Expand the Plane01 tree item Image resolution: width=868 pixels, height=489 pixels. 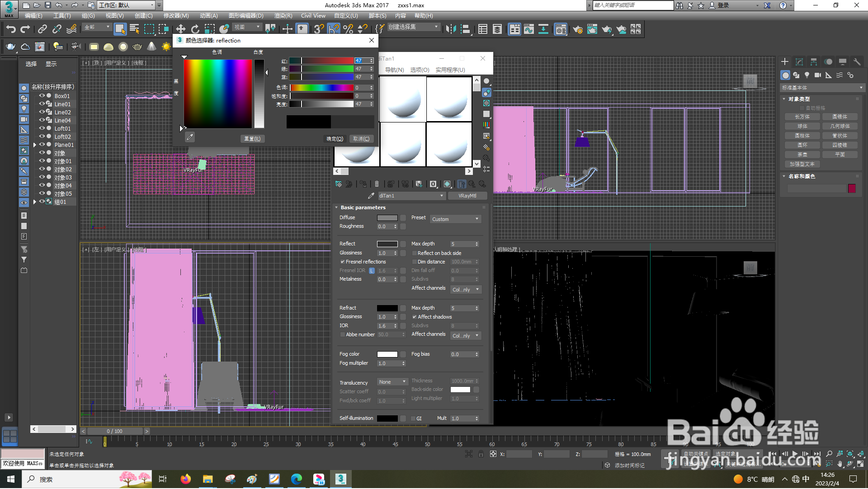(34, 145)
